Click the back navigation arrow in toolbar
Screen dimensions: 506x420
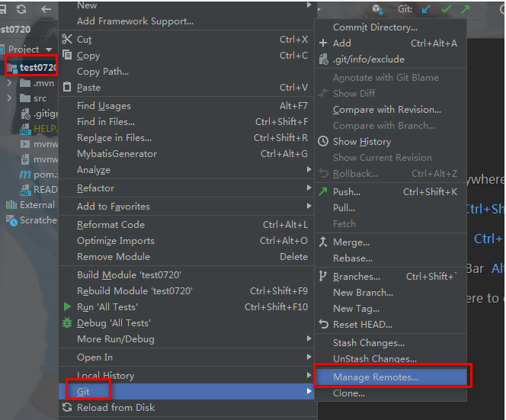coord(46,9)
